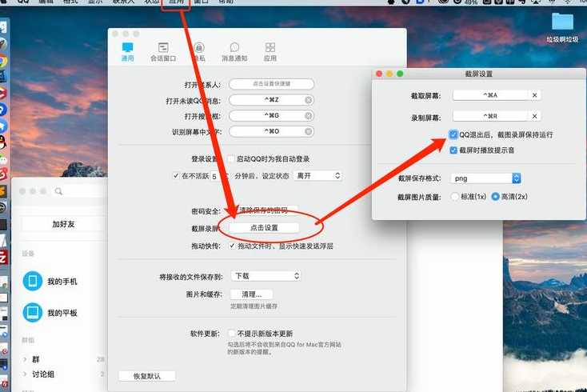Open the 应用 preferences tab
This screenshot has height=392, width=587.
click(x=270, y=52)
